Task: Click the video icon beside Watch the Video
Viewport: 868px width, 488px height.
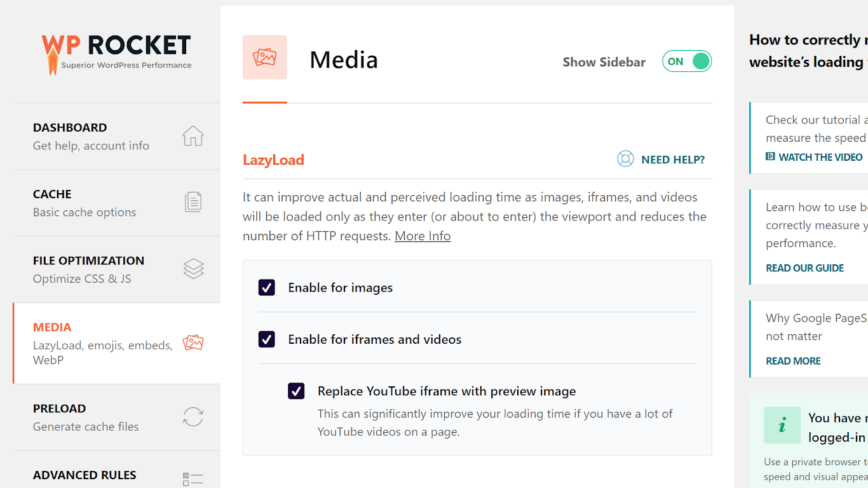Action: [770, 156]
